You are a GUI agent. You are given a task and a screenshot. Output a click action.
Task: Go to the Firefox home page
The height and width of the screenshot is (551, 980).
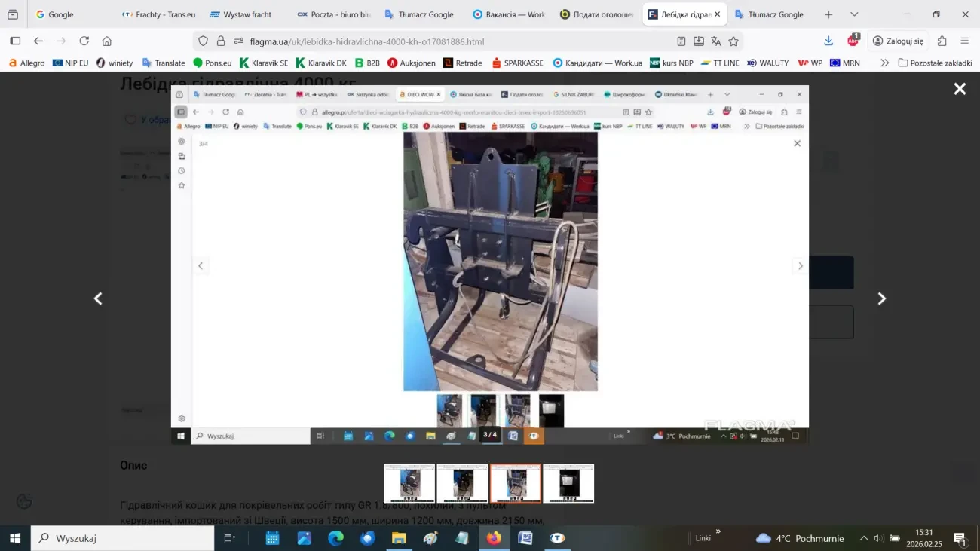click(x=107, y=41)
